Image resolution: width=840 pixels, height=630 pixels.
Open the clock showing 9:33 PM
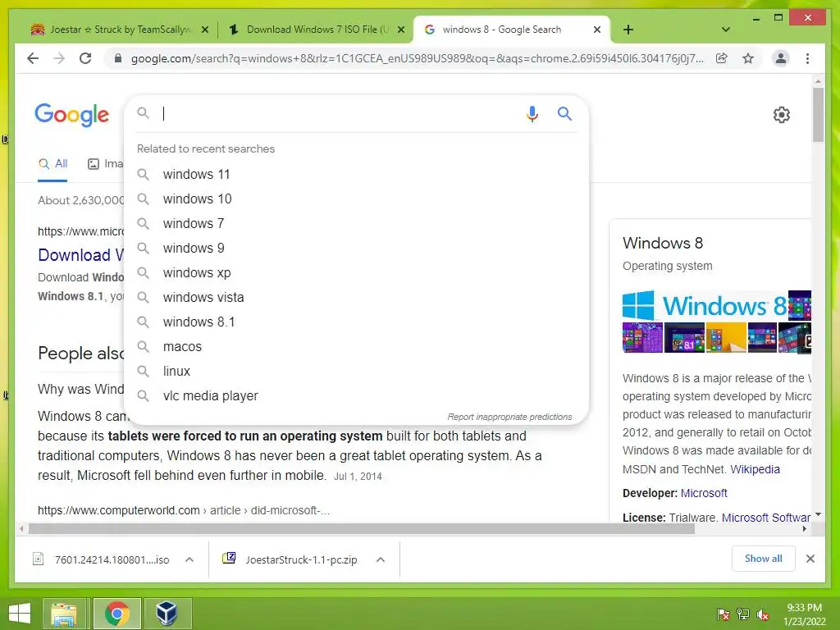805,614
